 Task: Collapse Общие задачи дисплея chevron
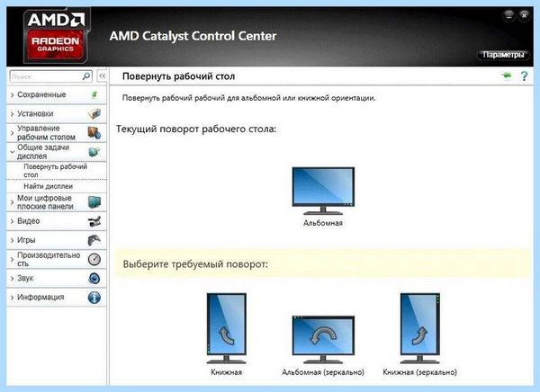[12, 152]
